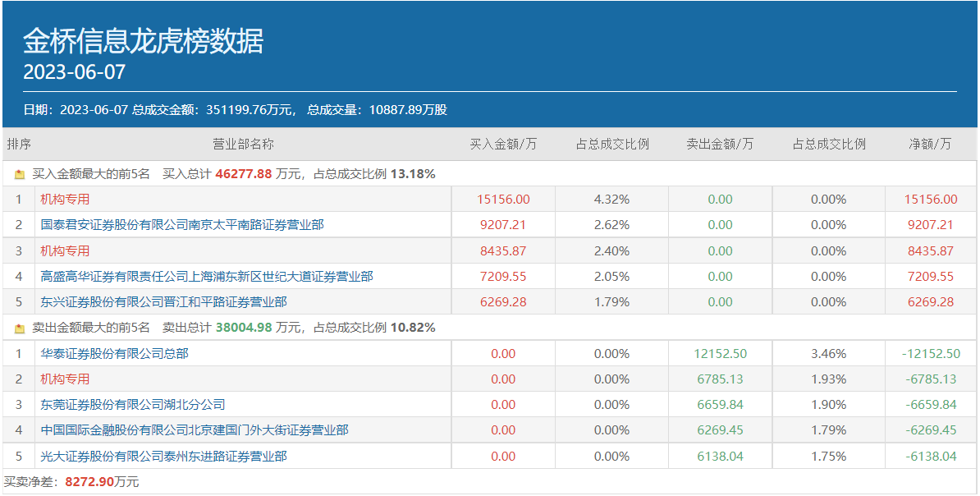The image size is (980, 496).
Task: Sort by 买入金额/万 column header
Action: 502,144
